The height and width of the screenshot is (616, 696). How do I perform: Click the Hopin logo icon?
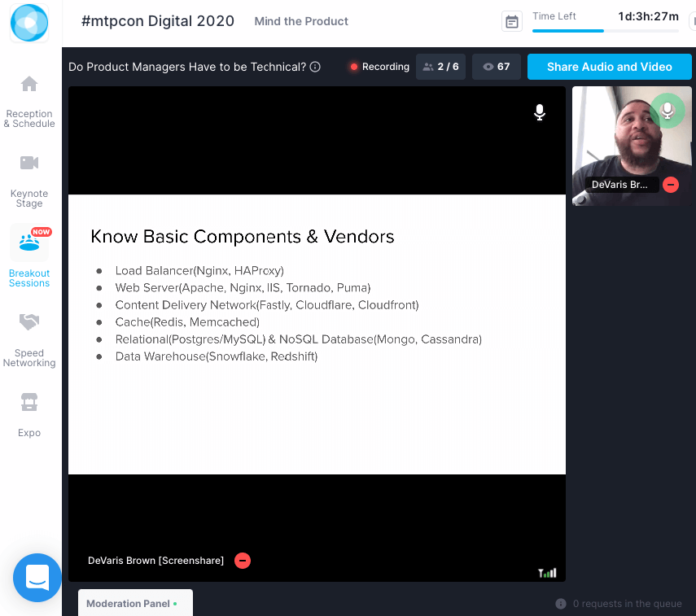pyautogui.click(x=29, y=22)
